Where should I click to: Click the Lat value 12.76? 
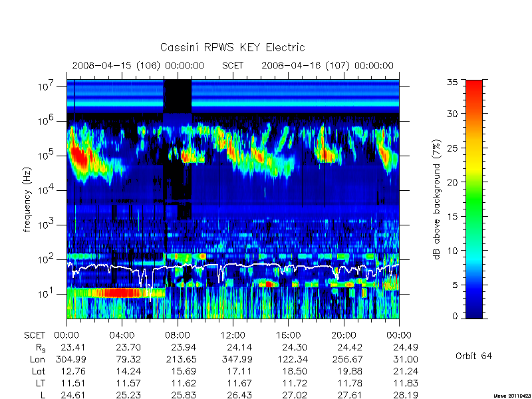point(73,371)
